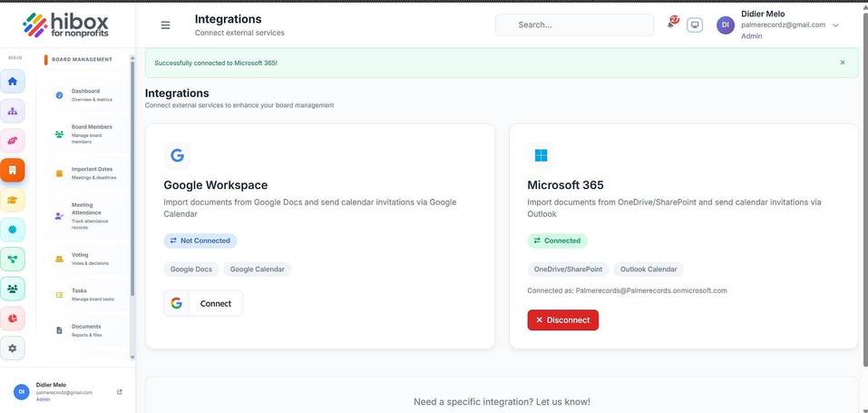Open the pink handshake sidebar icon
The image size is (868, 413).
(x=12, y=141)
